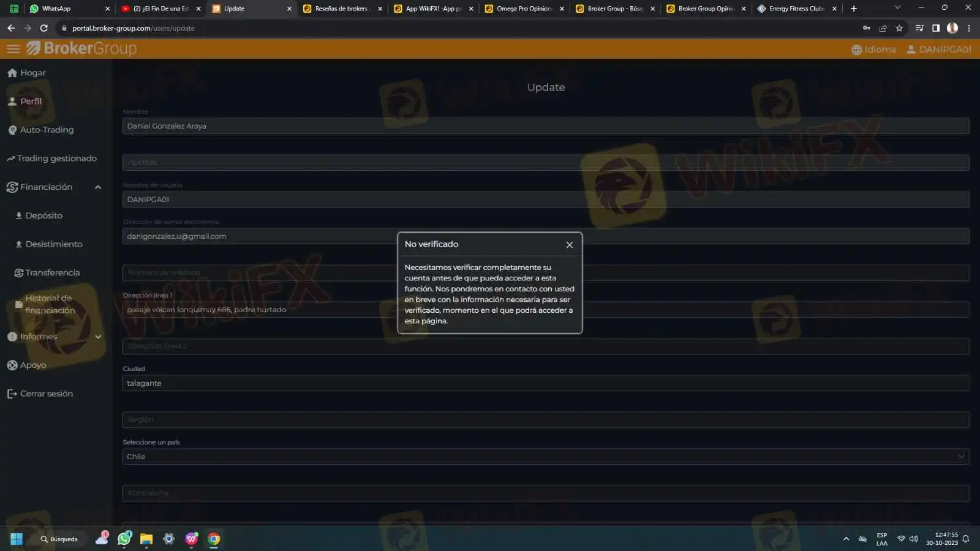Close the No verificado dialog
The image size is (980, 551).
coord(570,245)
